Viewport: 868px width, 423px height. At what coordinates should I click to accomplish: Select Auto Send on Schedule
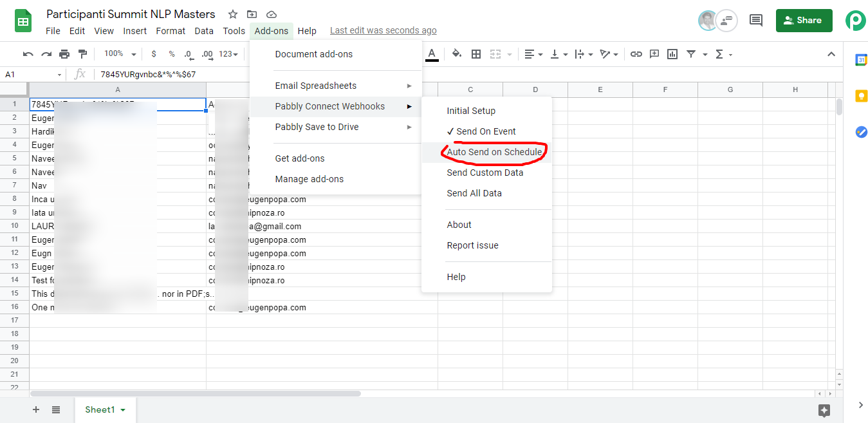[x=486, y=152]
